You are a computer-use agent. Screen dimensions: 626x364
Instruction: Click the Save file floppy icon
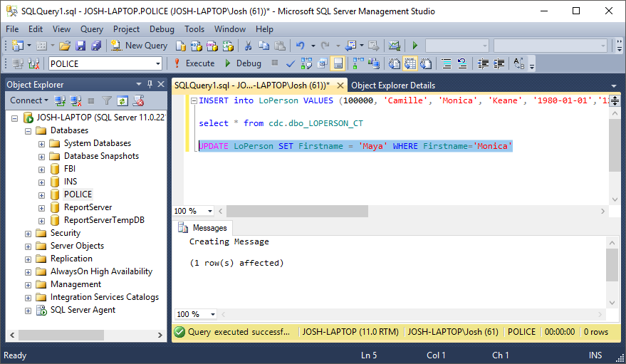coord(80,46)
